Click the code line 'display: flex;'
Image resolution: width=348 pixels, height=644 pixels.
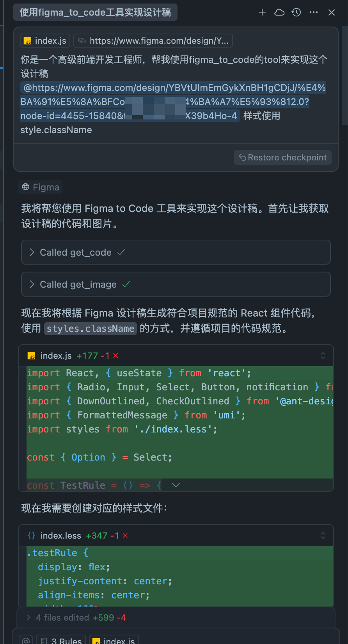click(x=74, y=567)
